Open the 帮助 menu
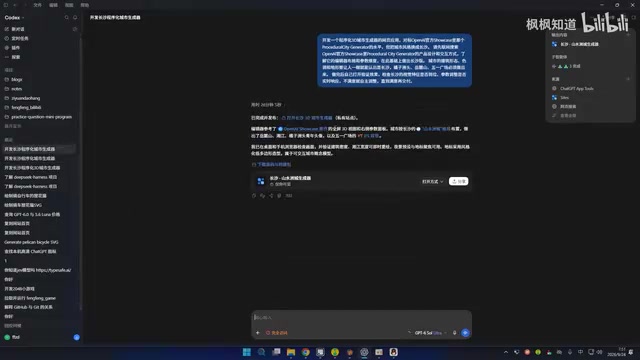This screenshot has width=640, height=360. pos(84,5)
